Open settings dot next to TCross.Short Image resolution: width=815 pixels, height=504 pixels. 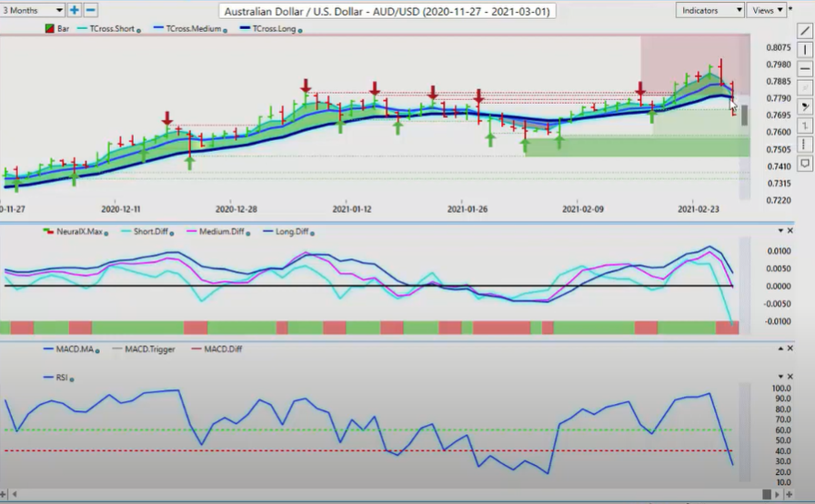point(138,31)
